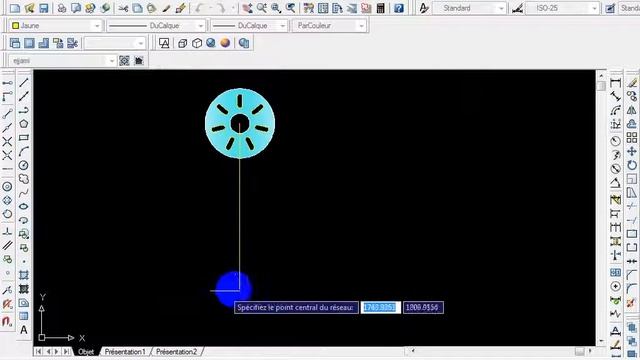Click the Save floppy disk icon
The image size is (640, 360).
(x=44, y=8)
